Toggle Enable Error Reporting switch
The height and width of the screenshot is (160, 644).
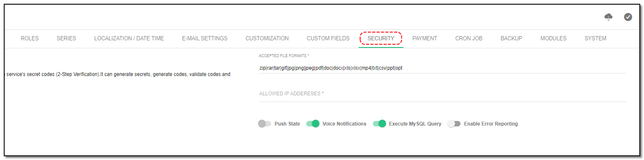[x=454, y=124]
